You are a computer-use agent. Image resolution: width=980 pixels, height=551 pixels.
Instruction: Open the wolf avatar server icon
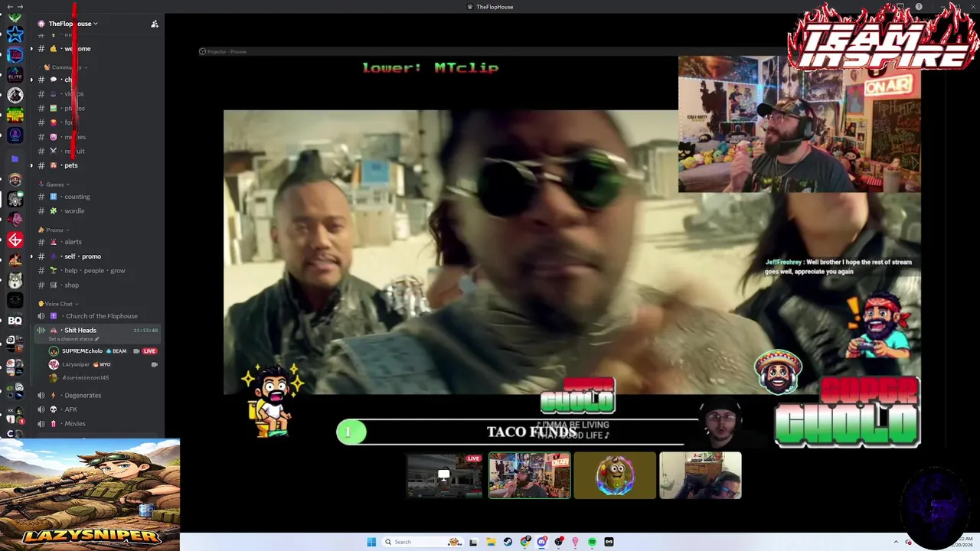(x=15, y=281)
